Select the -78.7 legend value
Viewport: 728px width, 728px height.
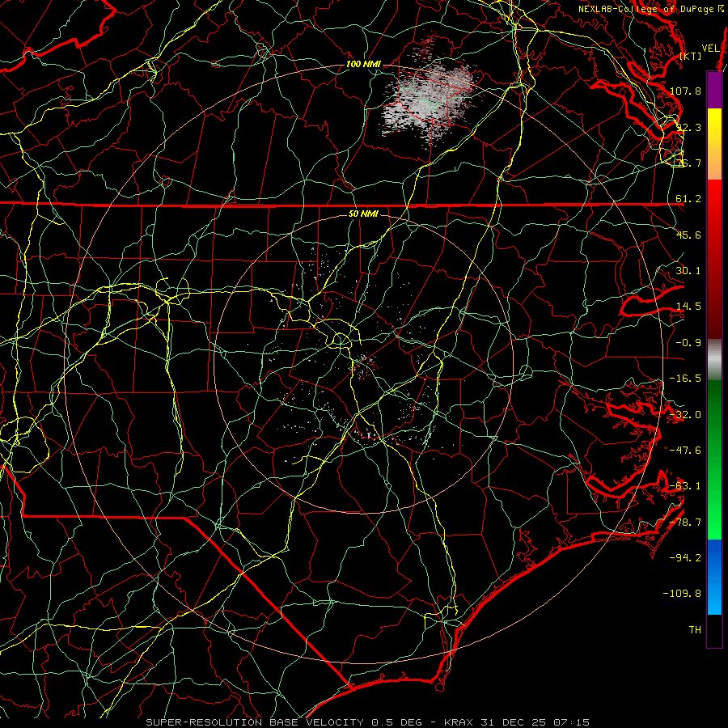pyautogui.click(x=685, y=523)
